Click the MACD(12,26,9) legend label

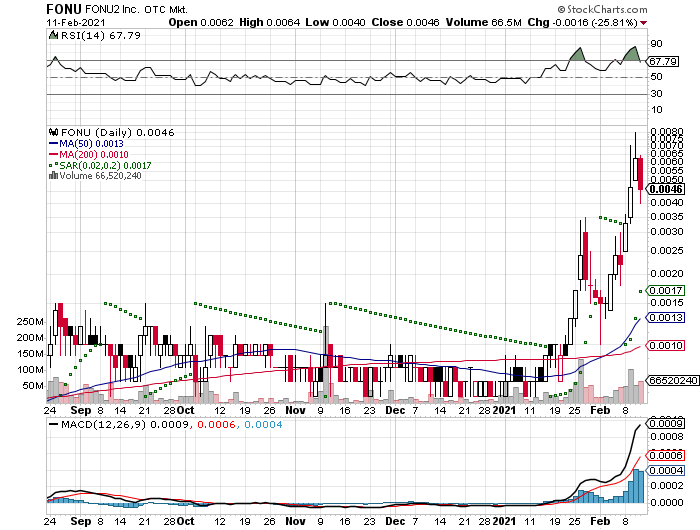103,425
